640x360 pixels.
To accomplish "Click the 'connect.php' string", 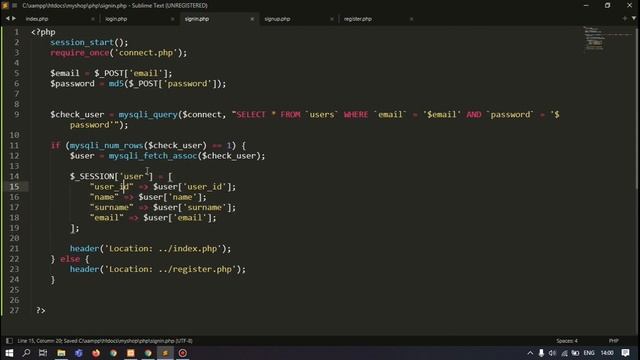I will 146,53.
